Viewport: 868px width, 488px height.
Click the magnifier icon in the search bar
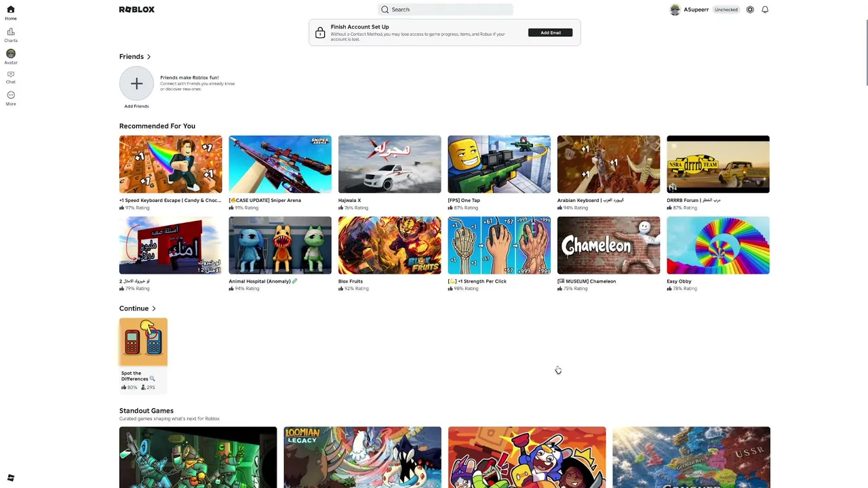tap(385, 9)
